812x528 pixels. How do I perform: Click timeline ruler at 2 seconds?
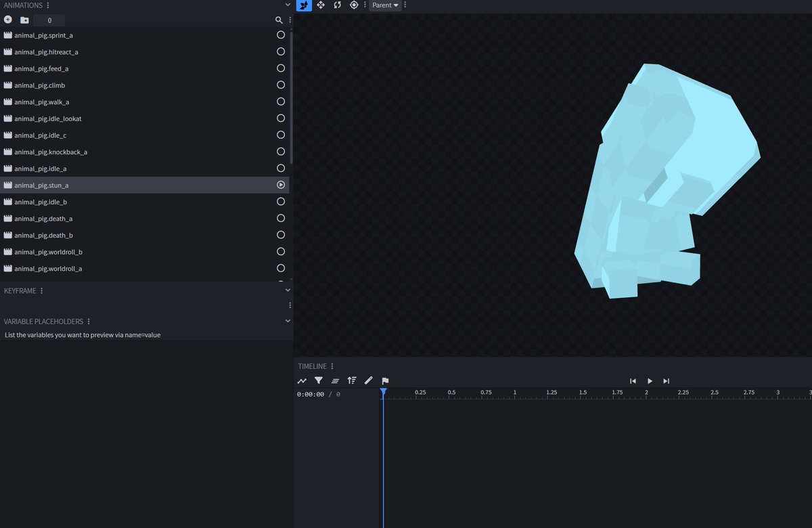coord(646,393)
